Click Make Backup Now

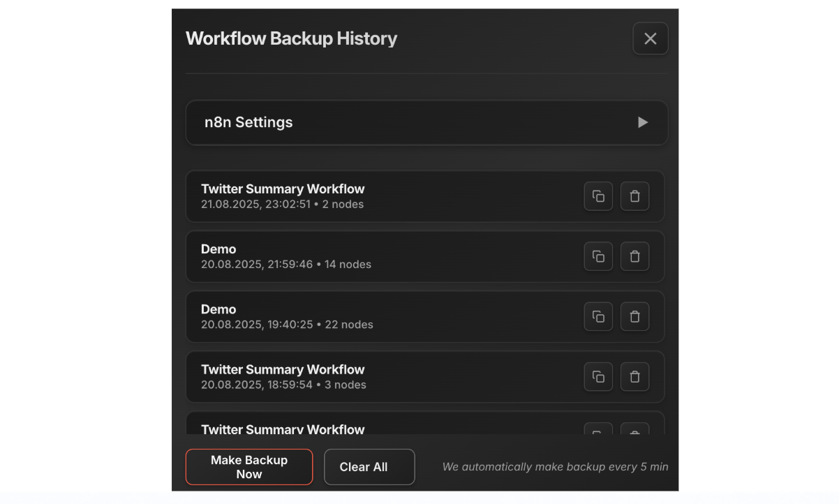click(x=249, y=467)
